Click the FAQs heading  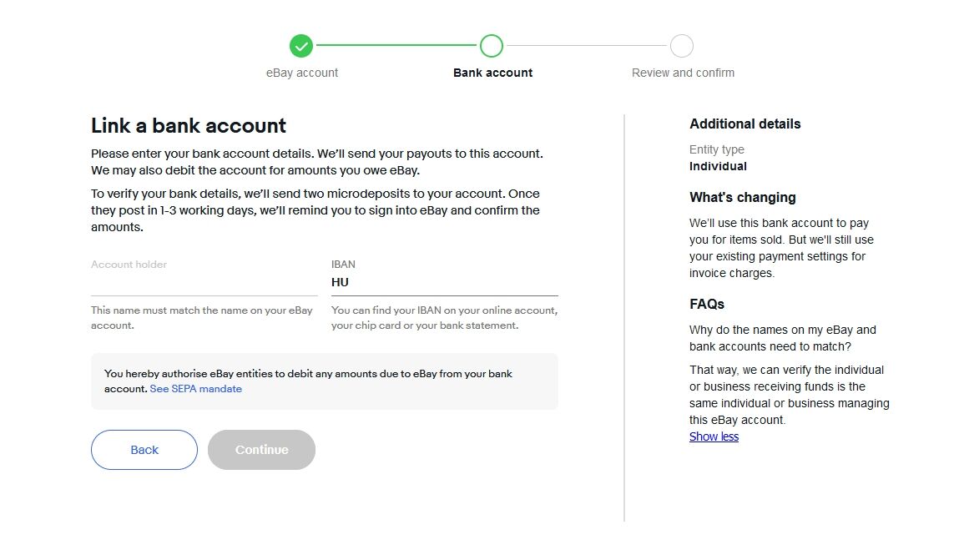click(707, 304)
